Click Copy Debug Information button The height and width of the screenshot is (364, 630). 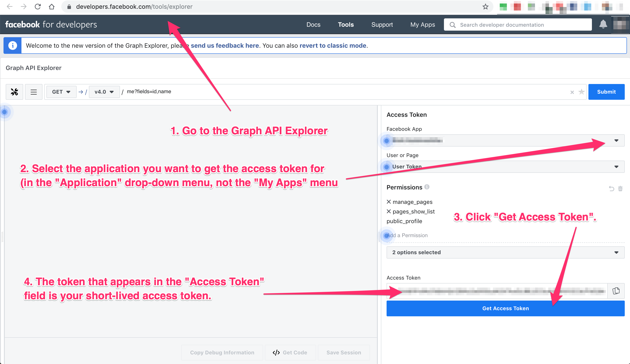pos(222,352)
